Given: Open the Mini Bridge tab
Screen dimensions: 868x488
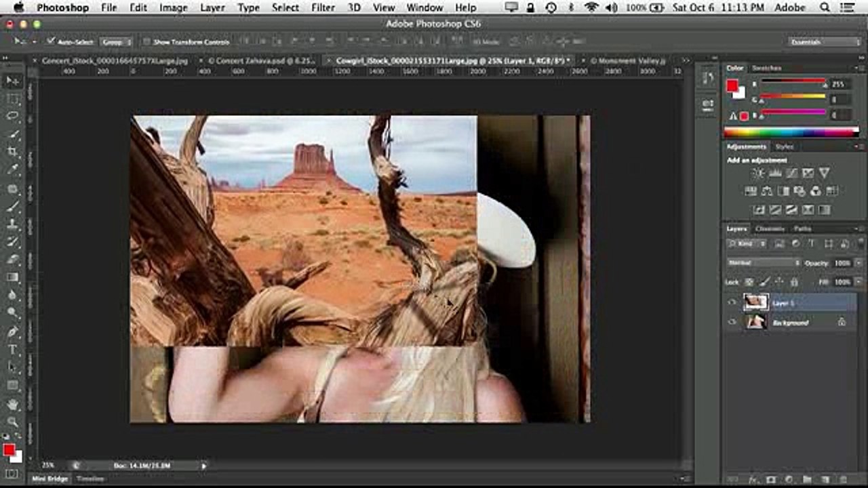Looking at the screenshot, I should click(x=50, y=479).
